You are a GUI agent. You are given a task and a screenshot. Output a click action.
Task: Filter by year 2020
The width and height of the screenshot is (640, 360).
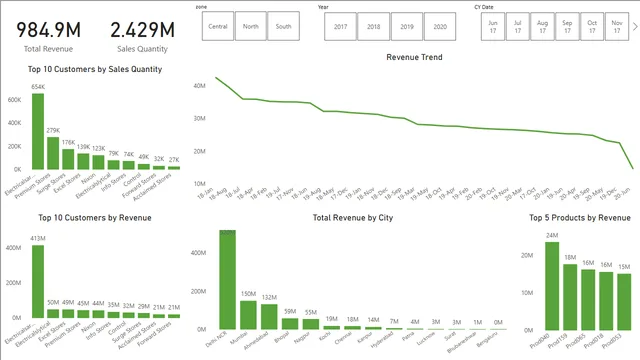coord(440,27)
